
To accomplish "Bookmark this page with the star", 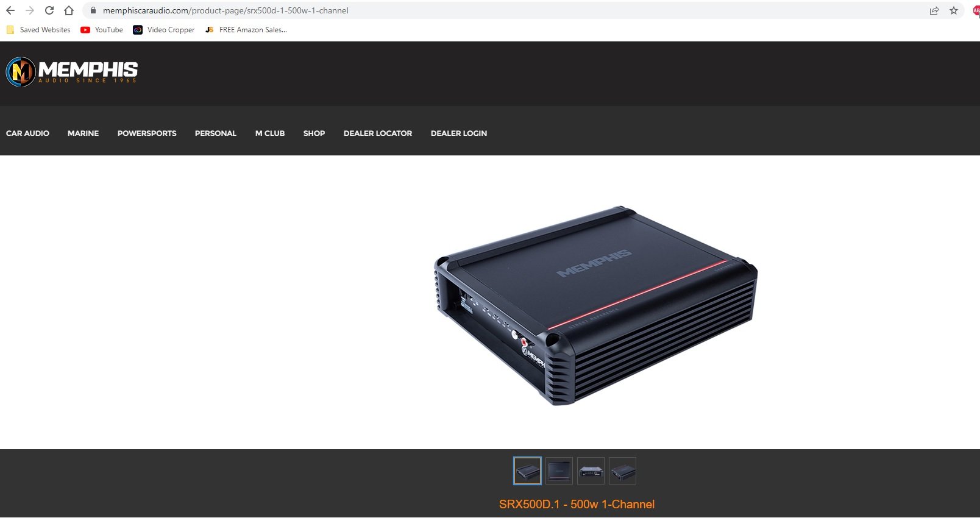I will [954, 10].
